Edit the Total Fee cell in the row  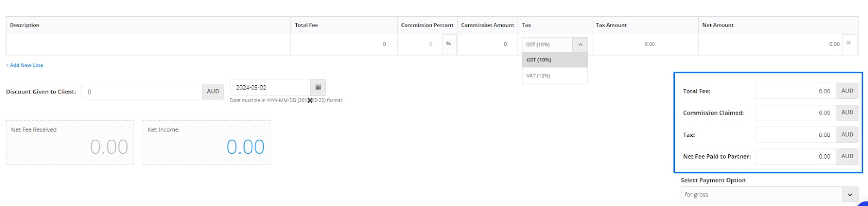coord(344,44)
